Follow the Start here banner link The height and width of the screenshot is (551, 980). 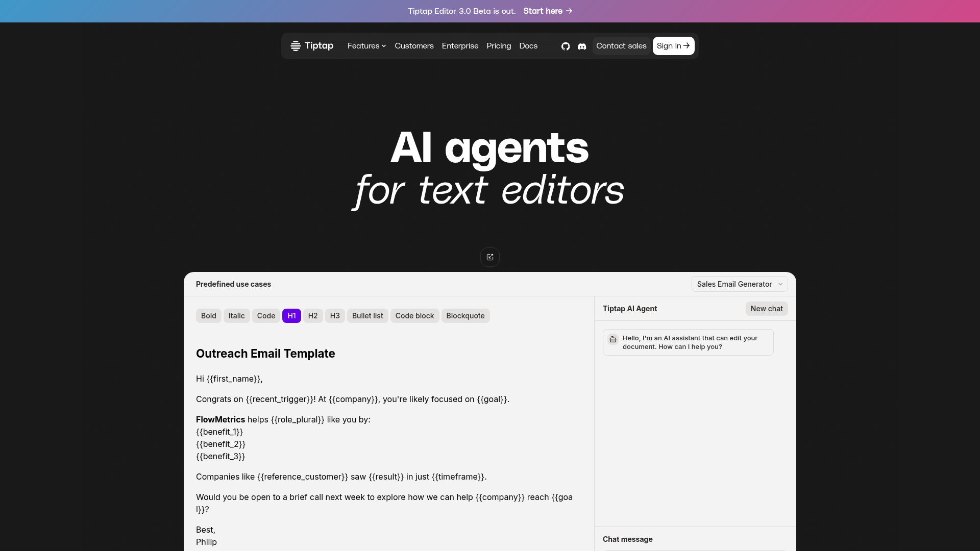tap(548, 11)
